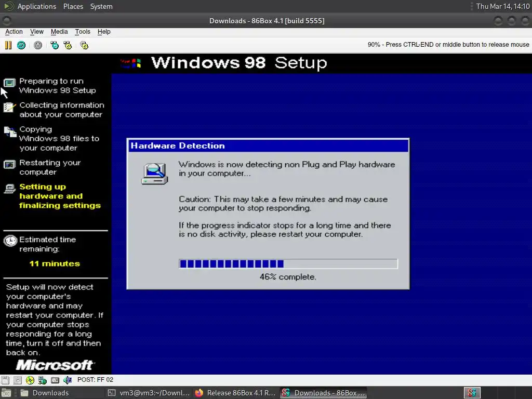Viewport: 532px width, 399px height.
Task: Open the Tools menu
Action: 83,32
